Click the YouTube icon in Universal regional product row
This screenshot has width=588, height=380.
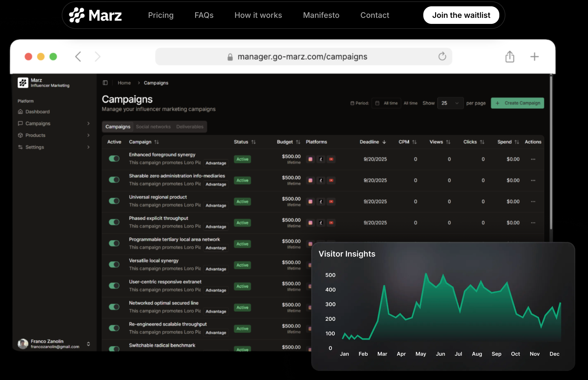(331, 202)
